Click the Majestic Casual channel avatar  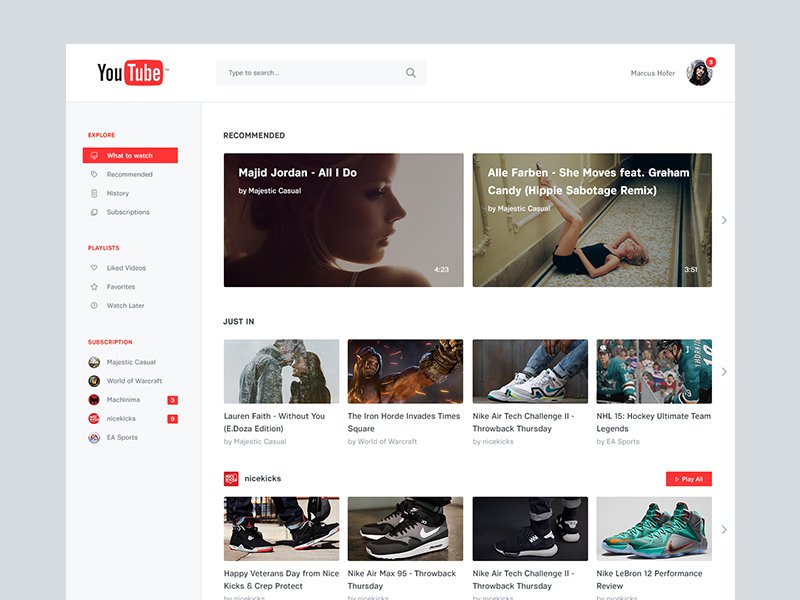coord(94,362)
